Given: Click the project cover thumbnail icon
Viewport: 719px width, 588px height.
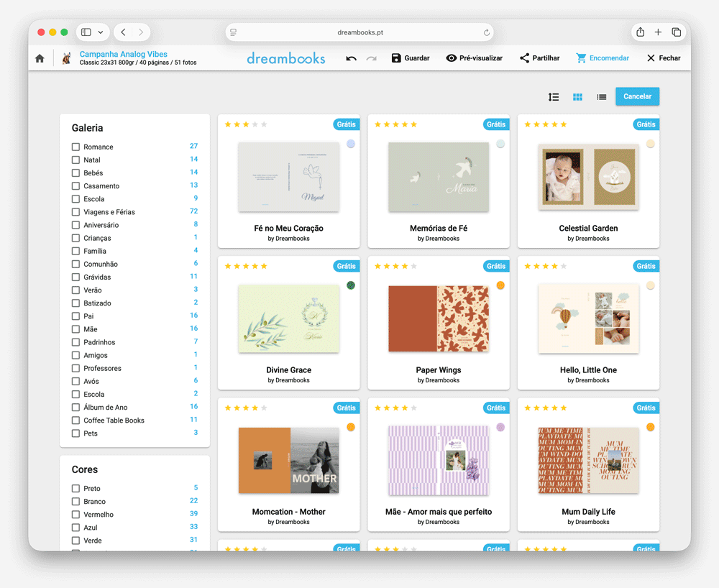Looking at the screenshot, I should pyautogui.click(x=66, y=58).
